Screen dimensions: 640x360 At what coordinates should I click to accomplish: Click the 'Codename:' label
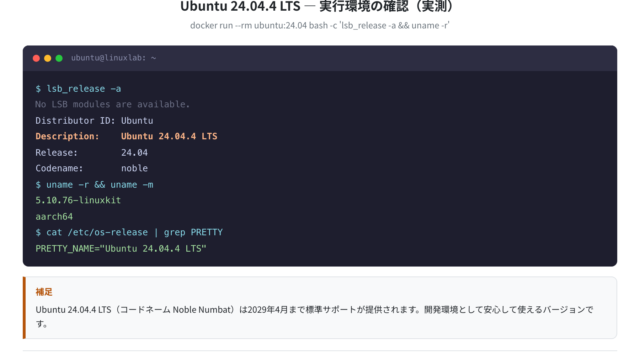59,168
